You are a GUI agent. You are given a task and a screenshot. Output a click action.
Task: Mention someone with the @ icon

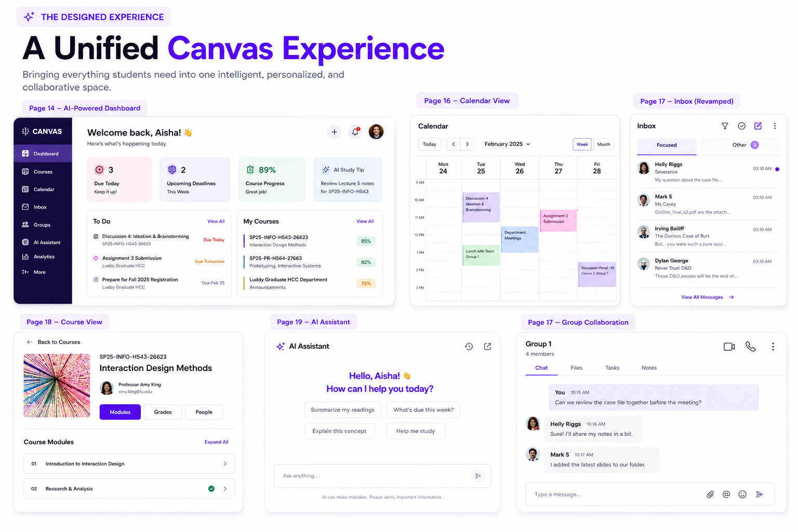(726, 495)
